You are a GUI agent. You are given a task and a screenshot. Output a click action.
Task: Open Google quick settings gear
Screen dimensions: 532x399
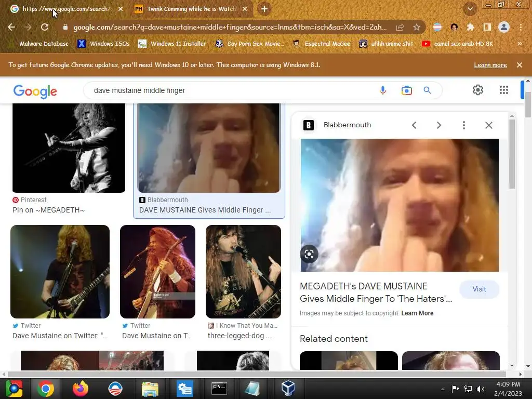[478, 90]
